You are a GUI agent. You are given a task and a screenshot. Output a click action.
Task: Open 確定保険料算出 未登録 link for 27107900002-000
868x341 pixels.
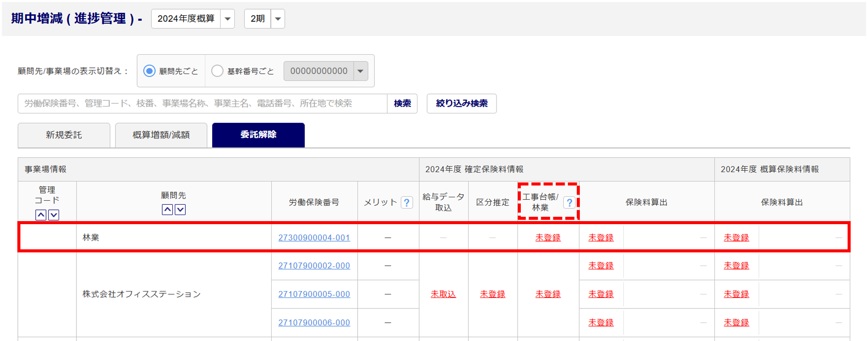(601, 265)
